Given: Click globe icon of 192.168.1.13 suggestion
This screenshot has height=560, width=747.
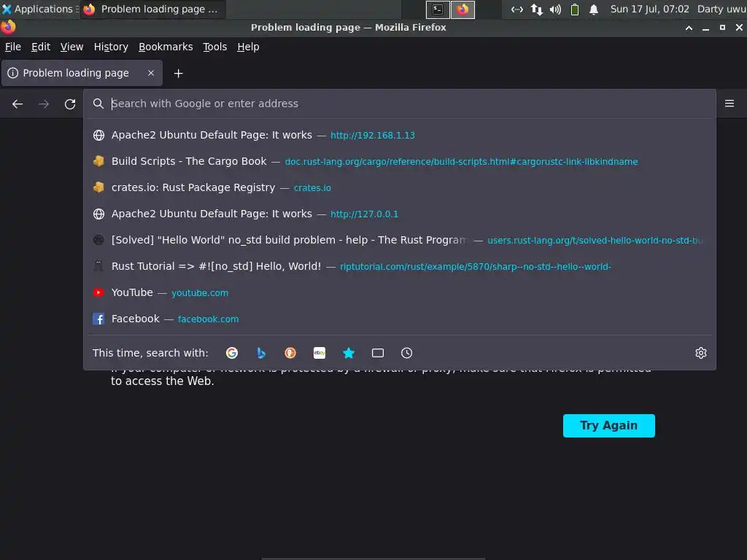Looking at the screenshot, I should coord(98,135).
